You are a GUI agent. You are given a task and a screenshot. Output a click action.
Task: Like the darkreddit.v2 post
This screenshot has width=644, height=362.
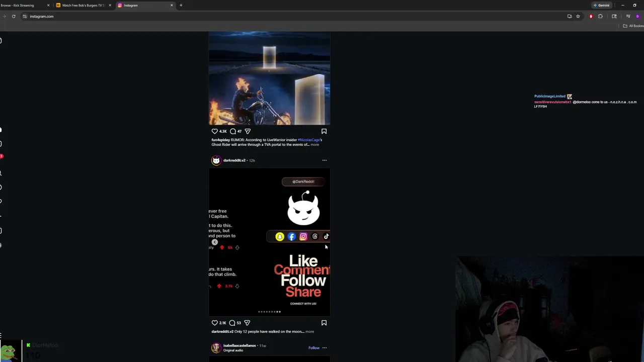[x=215, y=323]
